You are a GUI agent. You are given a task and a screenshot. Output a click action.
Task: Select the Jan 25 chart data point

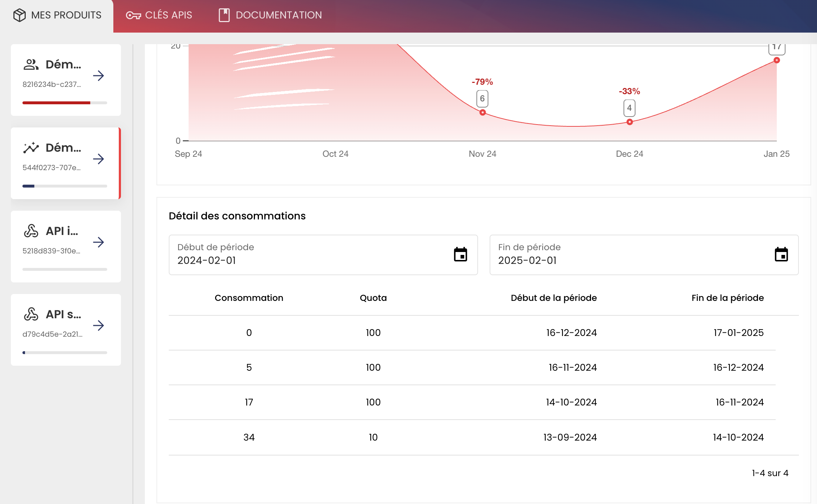coord(777,60)
